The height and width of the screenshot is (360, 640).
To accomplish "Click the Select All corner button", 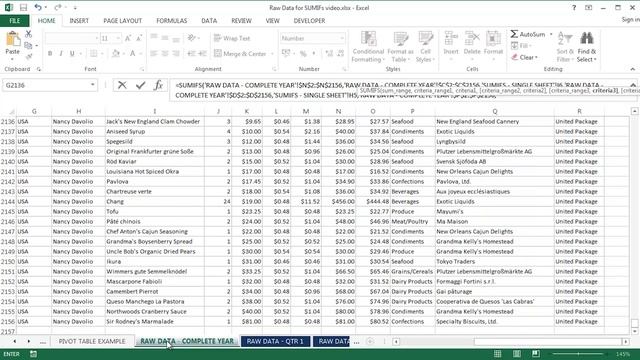I will tap(8, 111).
